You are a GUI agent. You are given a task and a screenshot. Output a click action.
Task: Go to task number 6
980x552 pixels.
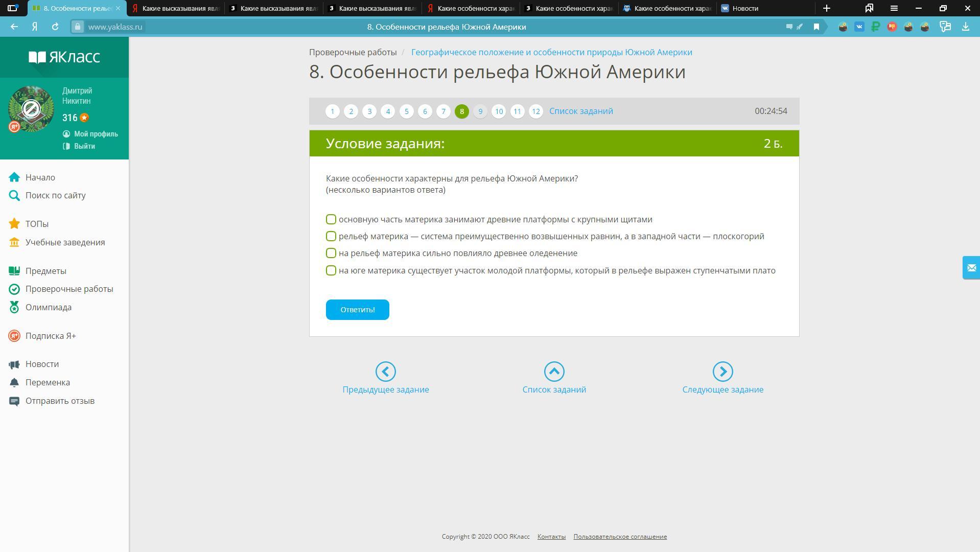click(425, 111)
